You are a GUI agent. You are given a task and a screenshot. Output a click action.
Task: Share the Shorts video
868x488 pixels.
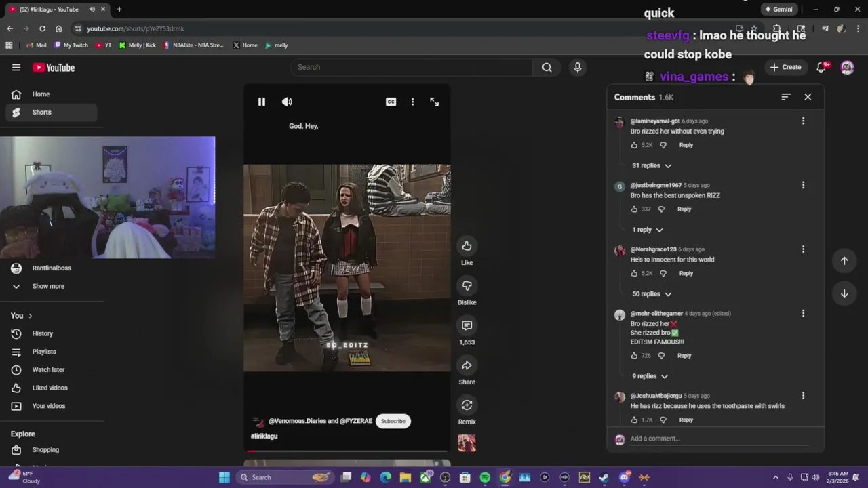click(x=467, y=365)
